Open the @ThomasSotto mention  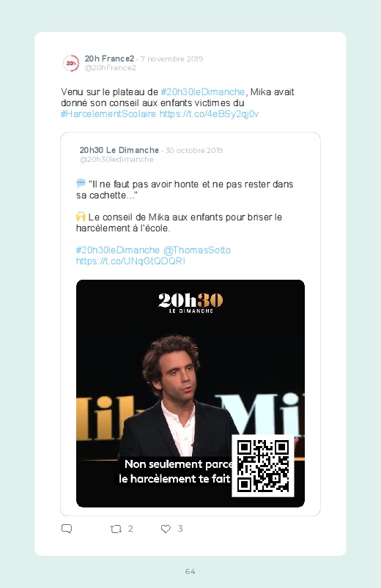[x=197, y=250]
